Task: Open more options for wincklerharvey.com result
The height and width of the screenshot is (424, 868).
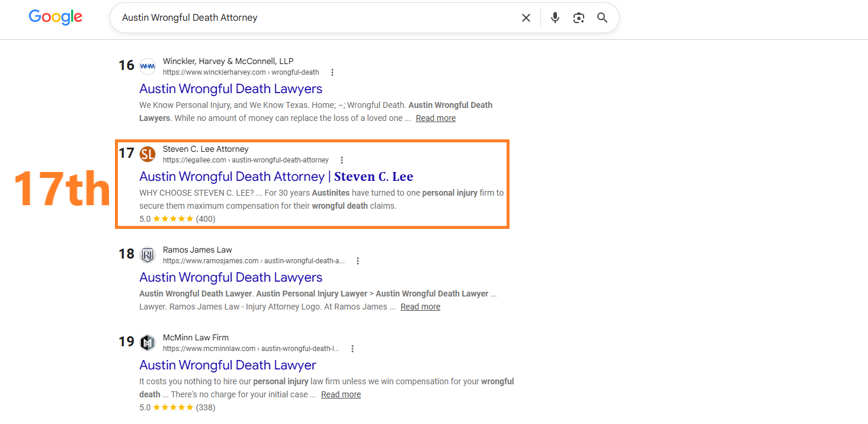Action: click(332, 72)
